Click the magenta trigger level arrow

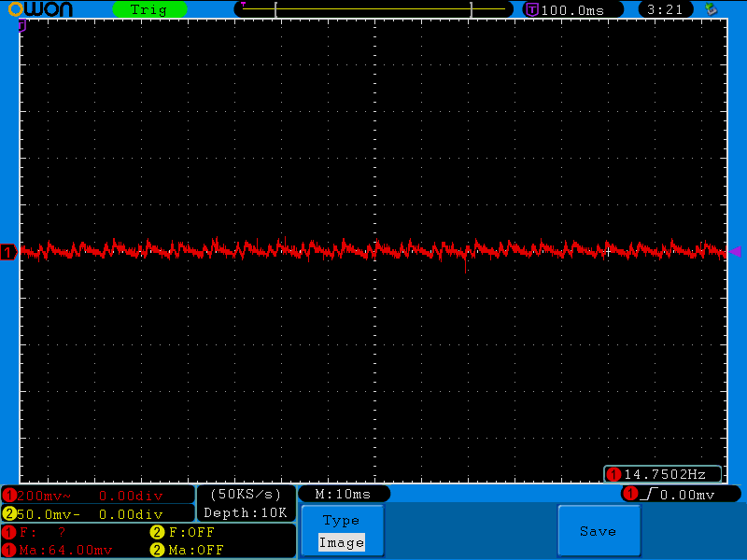tap(736, 251)
